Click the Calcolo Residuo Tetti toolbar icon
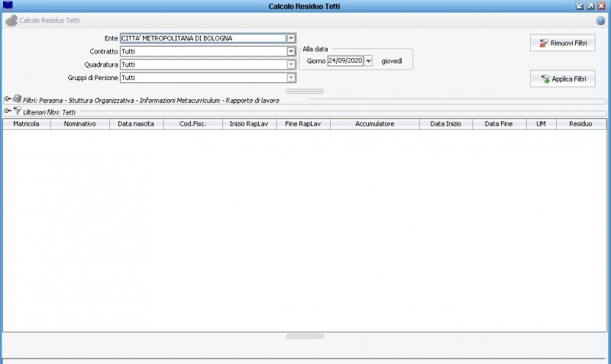611x364 pixels. coord(11,21)
